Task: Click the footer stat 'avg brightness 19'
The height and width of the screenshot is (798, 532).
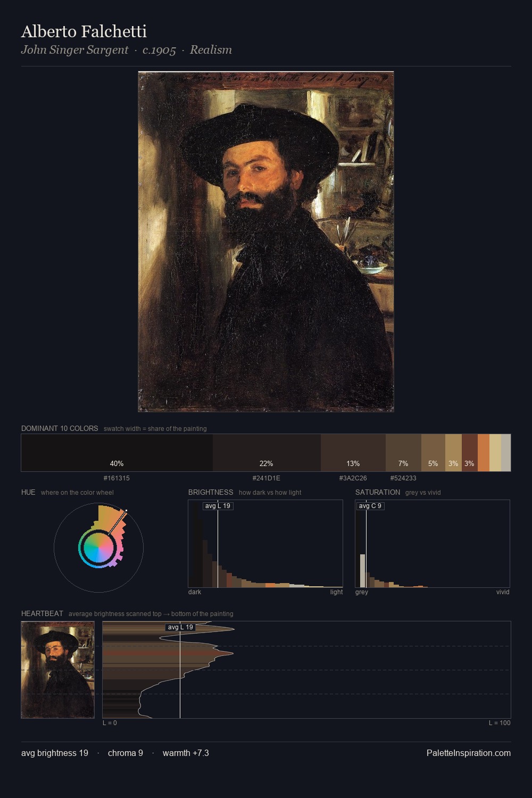Action: point(55,753)
